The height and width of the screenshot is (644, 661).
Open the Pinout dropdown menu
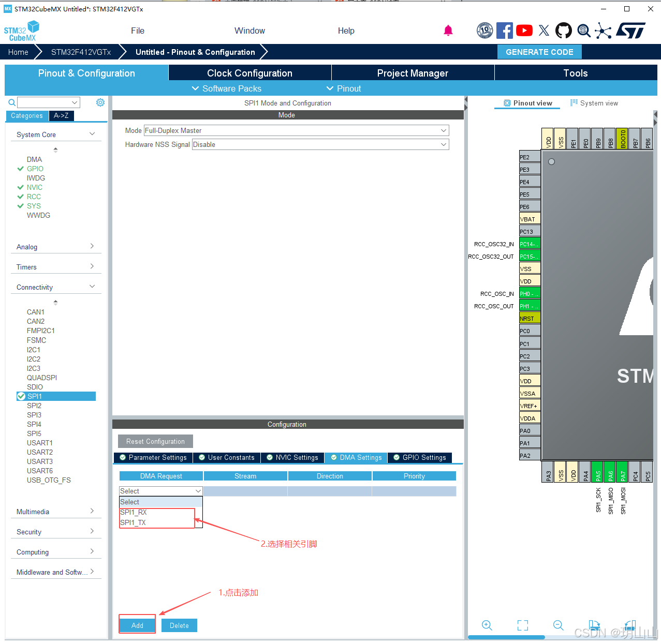point(344,88)
